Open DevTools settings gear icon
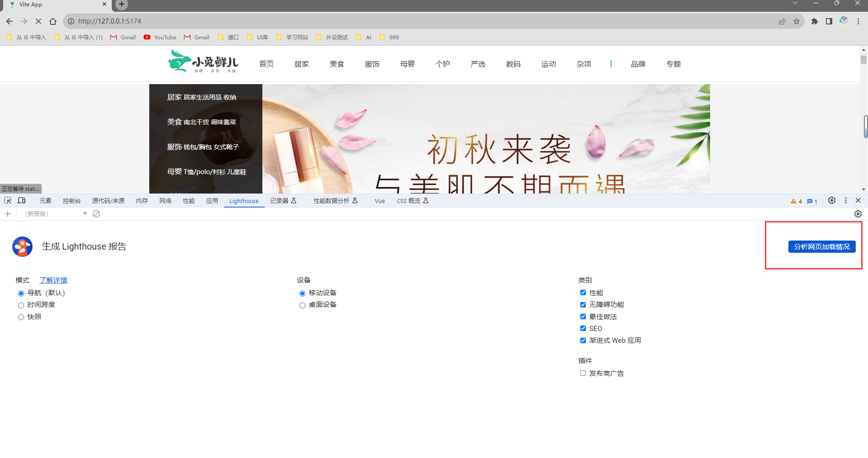Image resolution: width=868 pixels, height=458 pixels. click(831, 201)
